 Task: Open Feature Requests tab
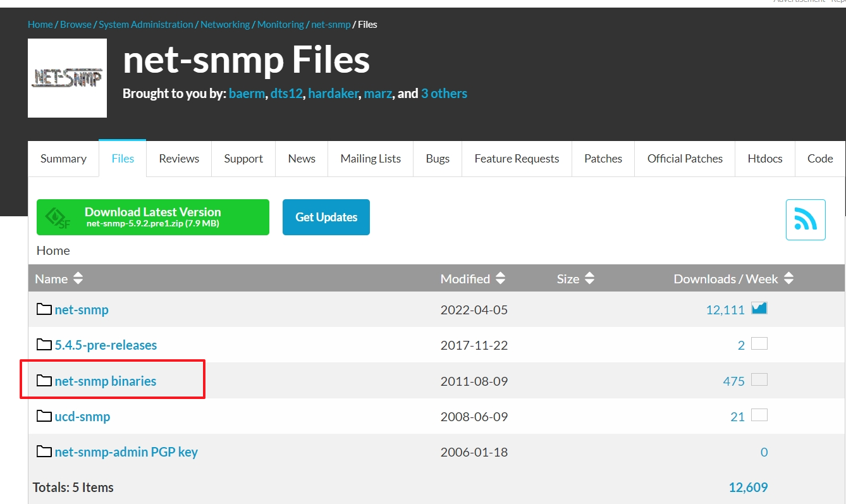[517, 159]
